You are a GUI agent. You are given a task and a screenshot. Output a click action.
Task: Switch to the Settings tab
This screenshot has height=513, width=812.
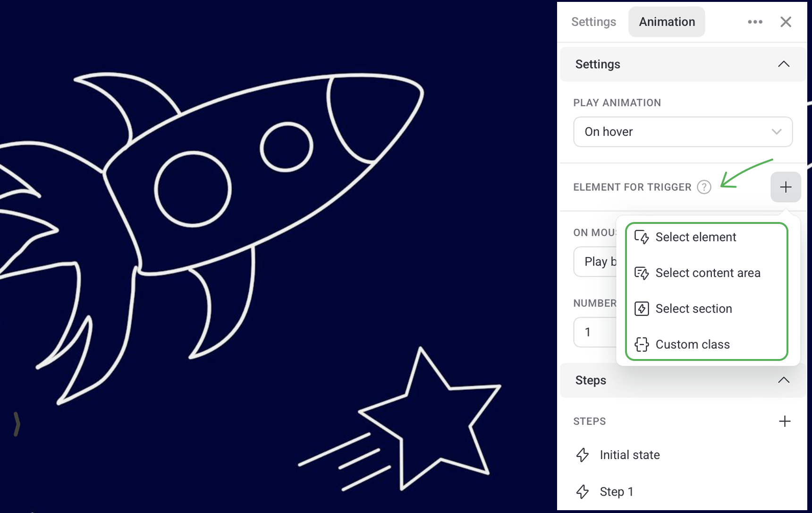pos(593,22)
